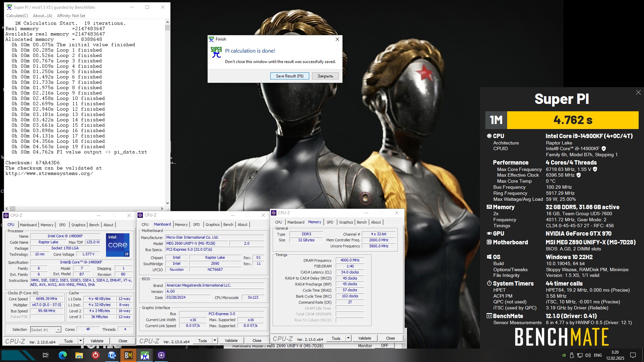644x362 pixels.
Task: Click Close button in Memory CPU-Z window
Action: [x=390, y=338]
